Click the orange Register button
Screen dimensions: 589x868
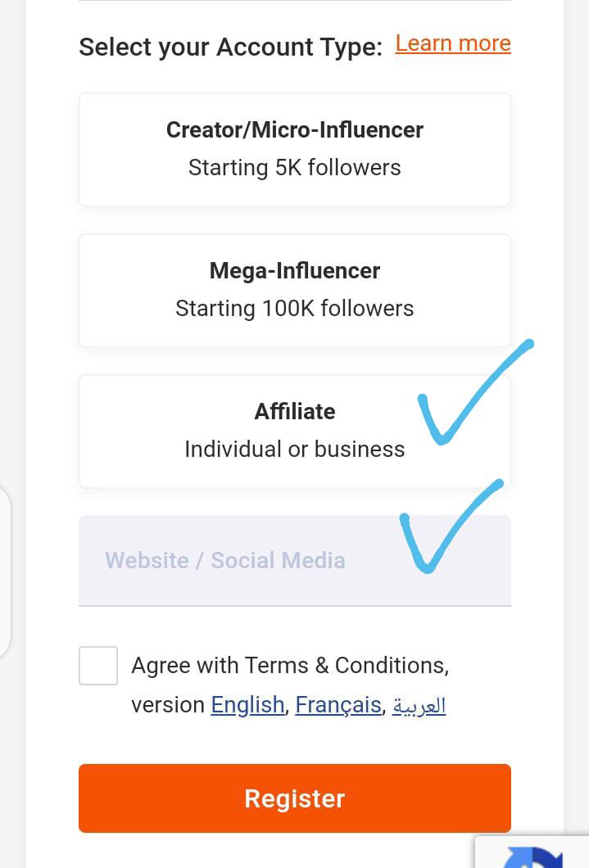coord(295,798)
